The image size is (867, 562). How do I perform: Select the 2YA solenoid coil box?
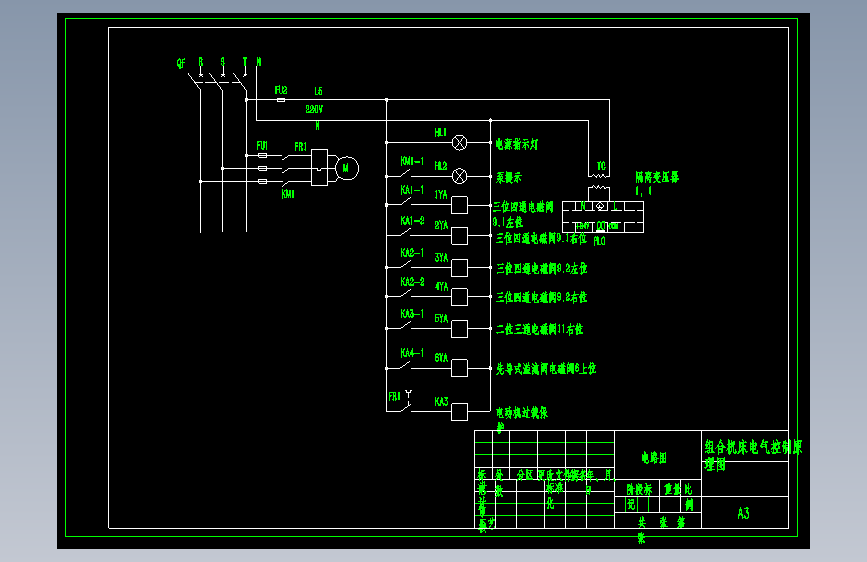click(x=459, y=236)
